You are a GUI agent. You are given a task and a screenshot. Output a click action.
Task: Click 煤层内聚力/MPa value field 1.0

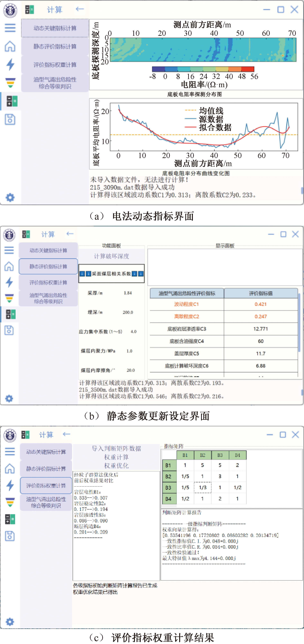[129, 351]
